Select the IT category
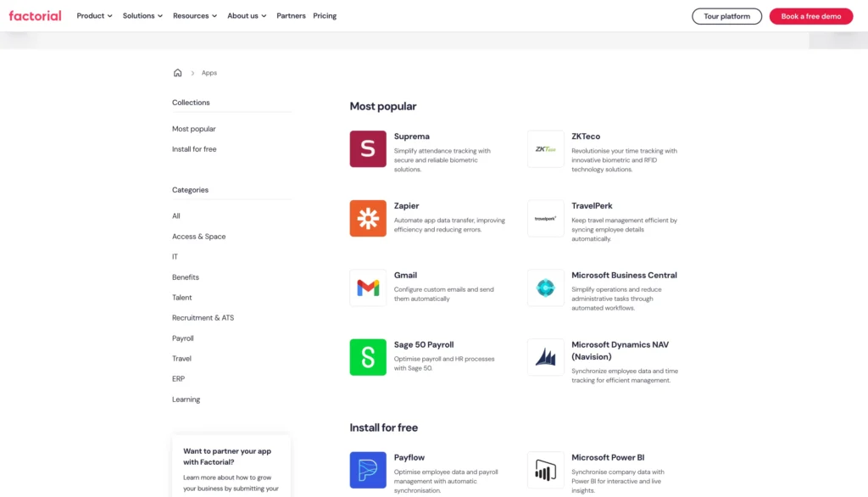The width and height of the screenshot is (868, 497). click(x=175, y=256)
